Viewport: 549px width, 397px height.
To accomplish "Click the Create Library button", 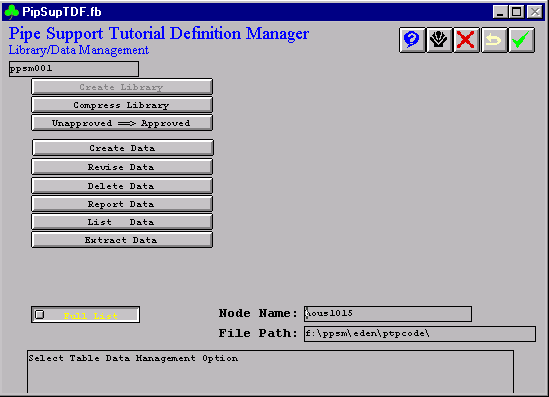I will [122, 87].
